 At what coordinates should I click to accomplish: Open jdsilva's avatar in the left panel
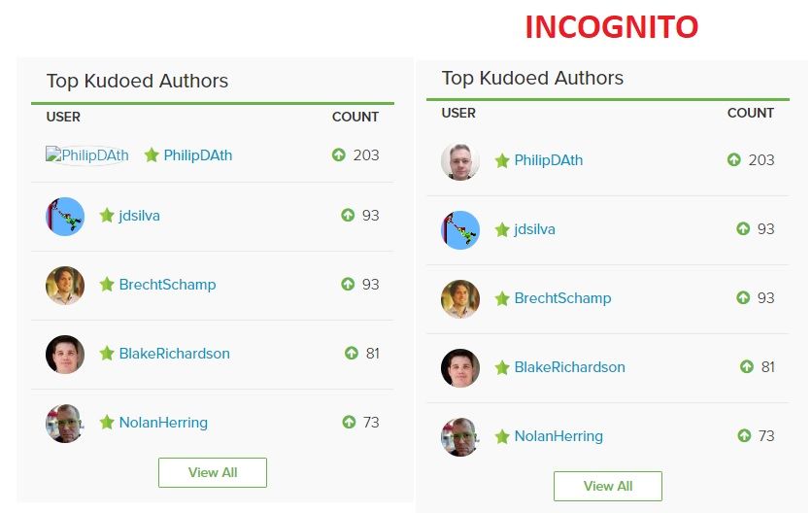(x=65, y=216)
